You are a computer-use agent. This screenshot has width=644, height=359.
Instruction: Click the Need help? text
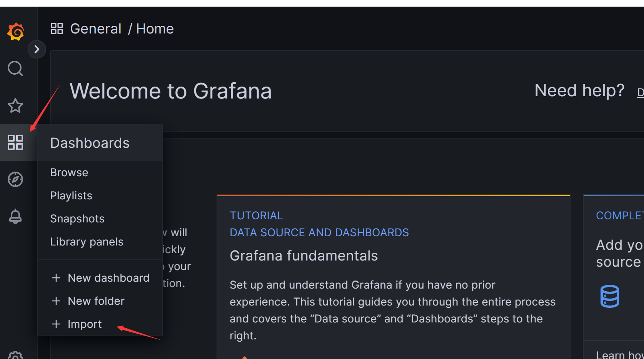pyautogui.click(x=579, y=90)
